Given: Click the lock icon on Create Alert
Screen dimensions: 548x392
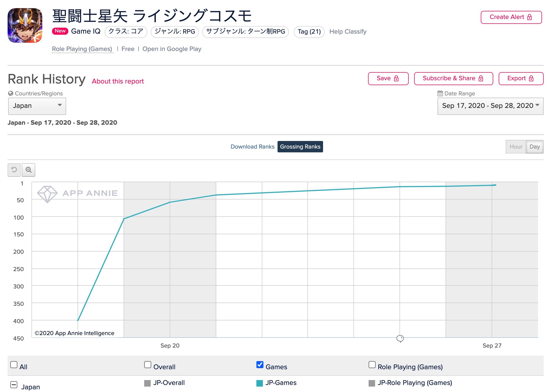Looking at the screenshot, I should 530,17.
